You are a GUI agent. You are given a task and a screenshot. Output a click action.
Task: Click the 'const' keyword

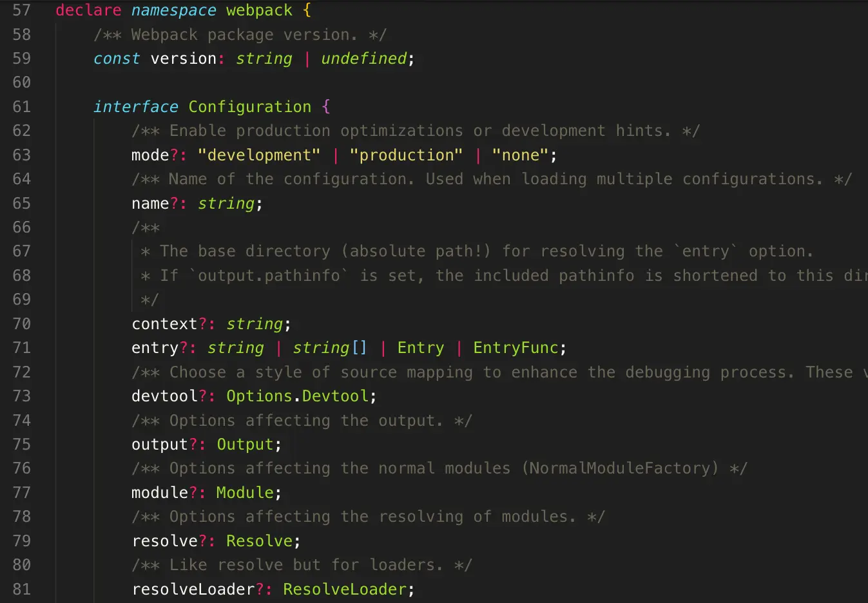tap(117, 59)
